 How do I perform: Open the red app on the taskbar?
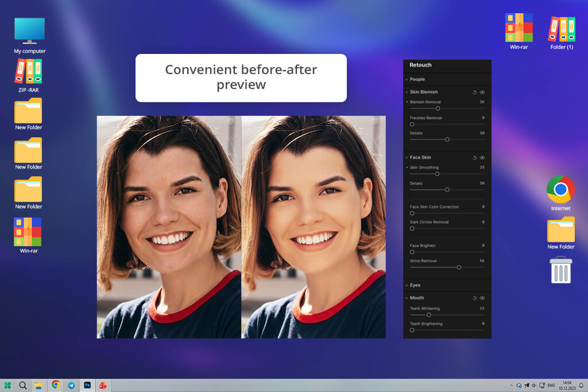pyautogui.click(x=103, y=385)
